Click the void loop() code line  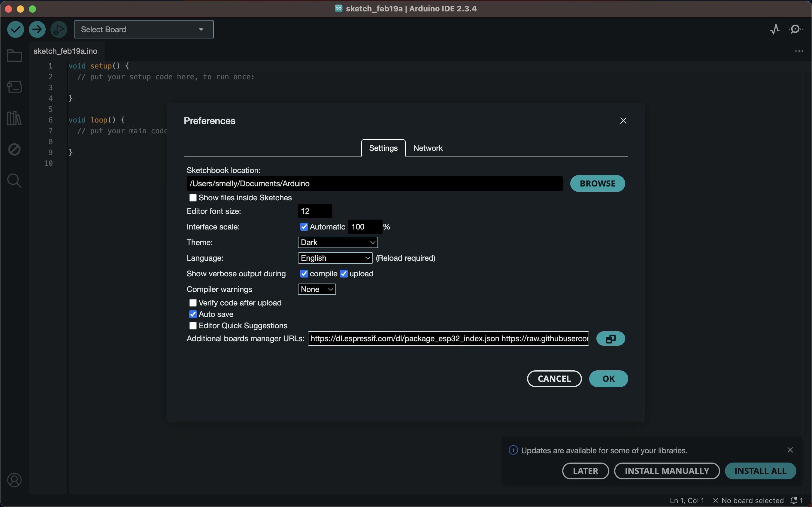pos(97,120)
